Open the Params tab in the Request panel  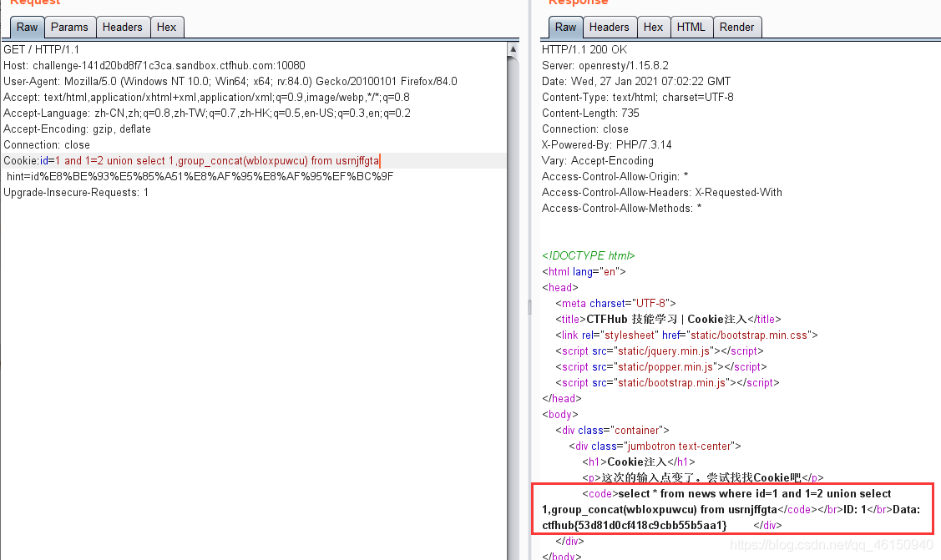click(x=69, y=27)
